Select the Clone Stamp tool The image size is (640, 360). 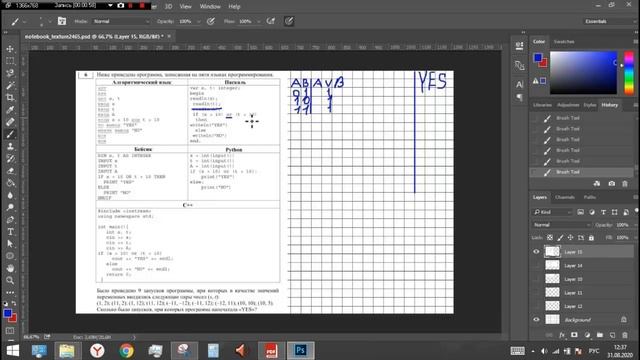(10, 146)
